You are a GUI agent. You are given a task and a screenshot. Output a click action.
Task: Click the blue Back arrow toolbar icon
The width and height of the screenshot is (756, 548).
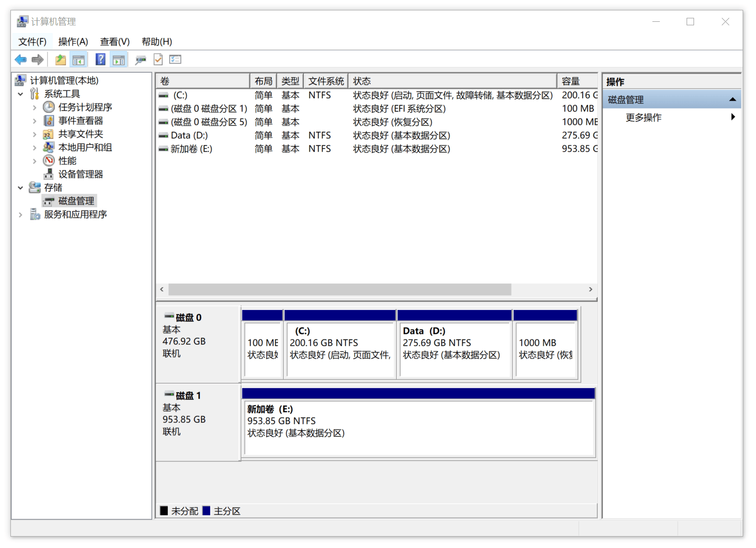[21, 60]
